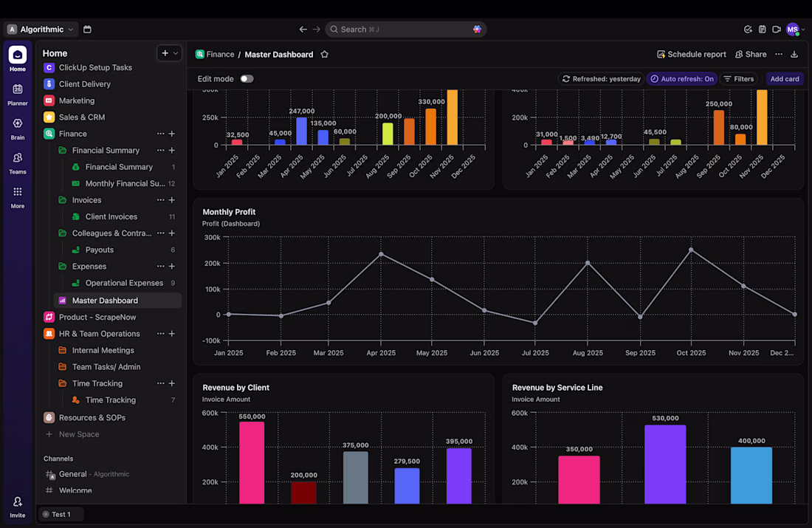
Task: Open the Home section in left rail
Action: [17, 58]
